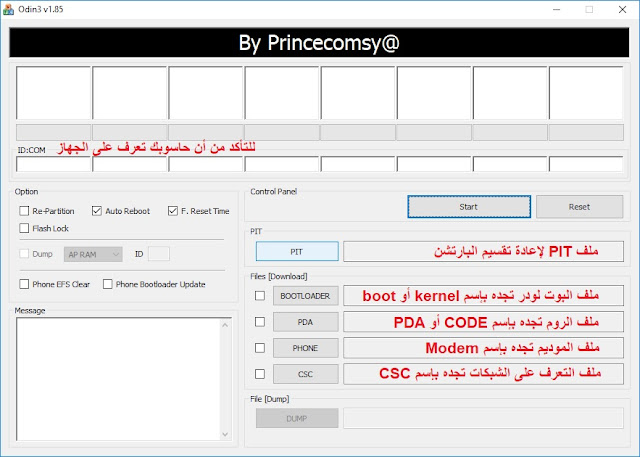
Task: Open the AP RAM dropdown
Action: click(x=93, y=254)
